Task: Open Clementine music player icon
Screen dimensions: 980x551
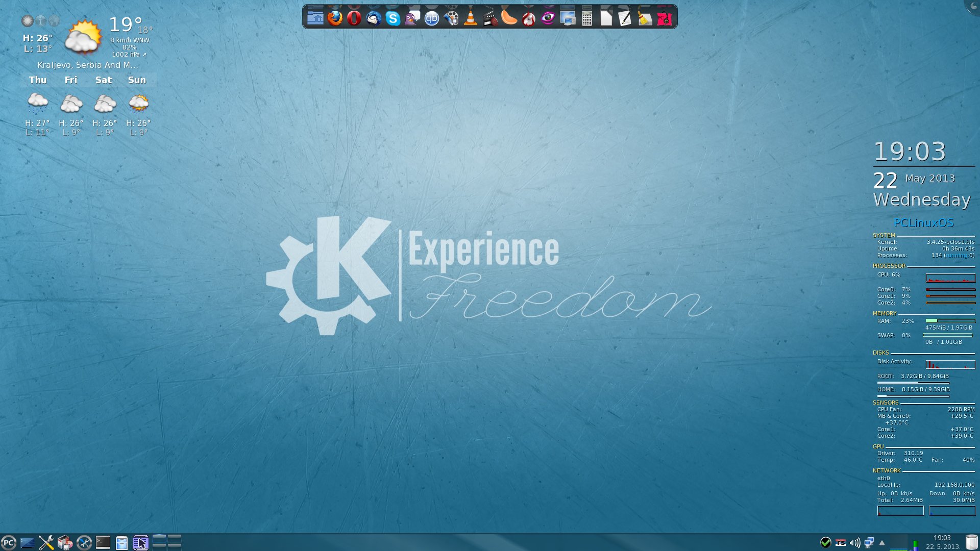Action: click(x=509, y=18)
